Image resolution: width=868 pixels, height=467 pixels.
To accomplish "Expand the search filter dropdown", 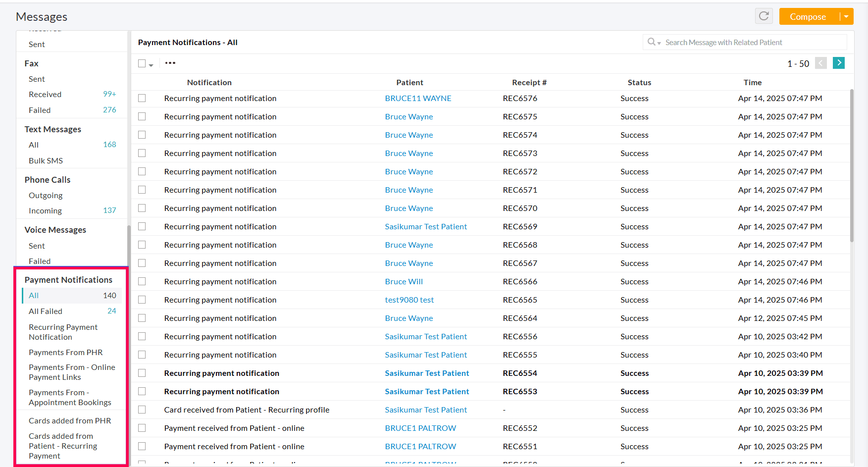I will [659, 43].
